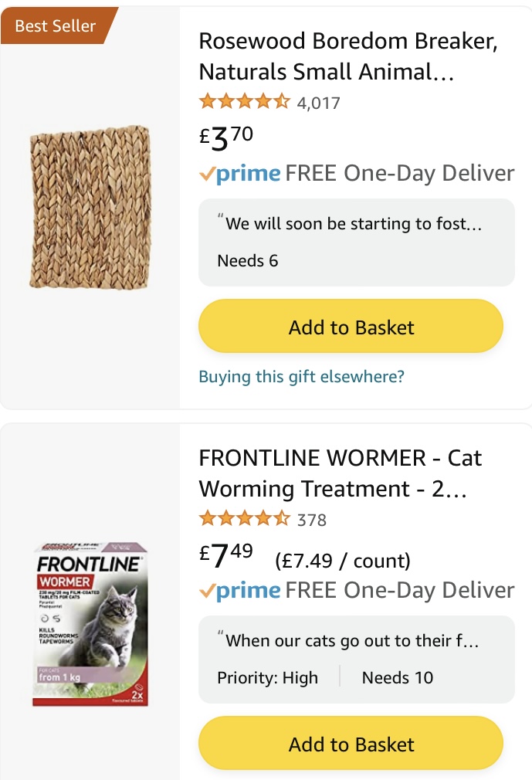532x780 pixels.
Task: Click Buying this gift elsewhere link
Action: pyautogui.click(x=301, y=377)
